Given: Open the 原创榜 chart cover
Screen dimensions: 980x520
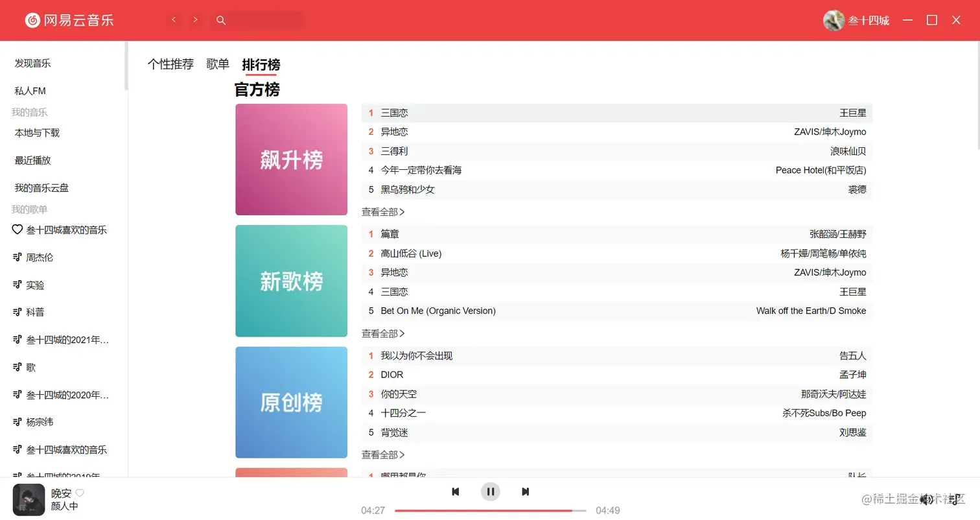Looking at the screenshot, I should (x=292, y=402).
